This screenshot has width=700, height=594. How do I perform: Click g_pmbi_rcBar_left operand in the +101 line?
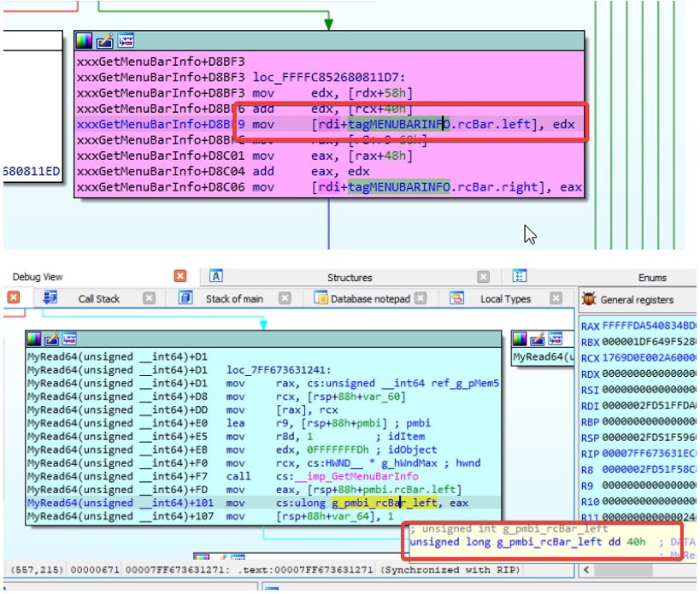(x=385, y=503)
